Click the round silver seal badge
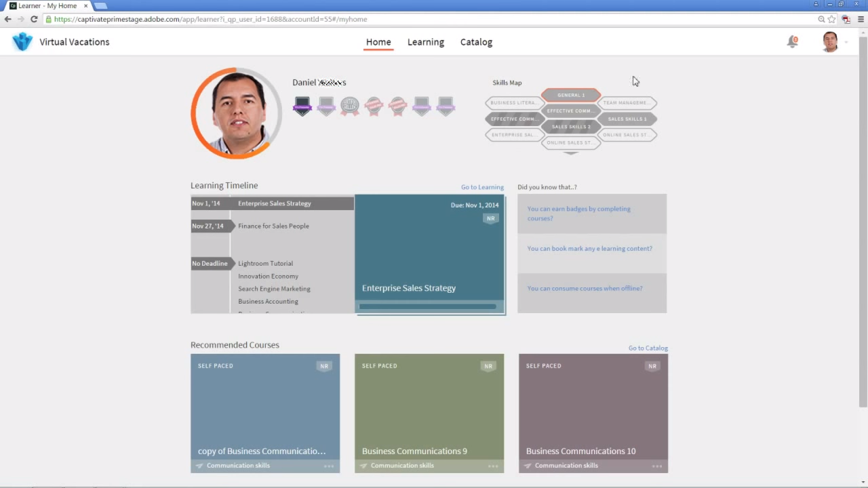Viewport: 868px width, 488px height. (350, 106)
